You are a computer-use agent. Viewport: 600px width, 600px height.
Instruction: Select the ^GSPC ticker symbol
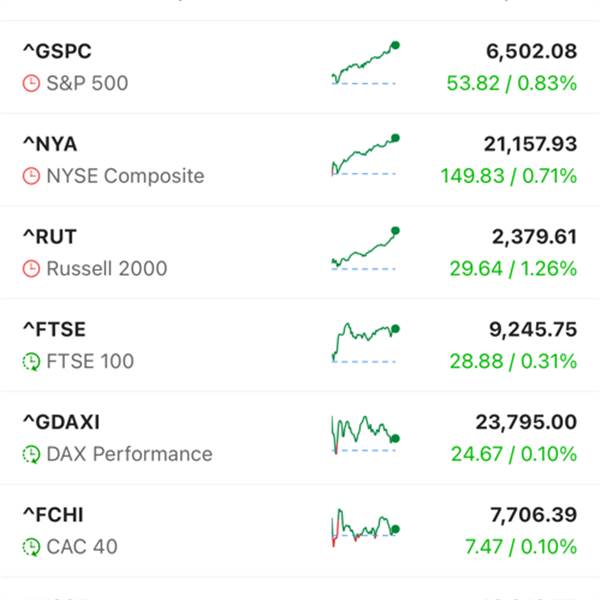(x=57, y=51)
